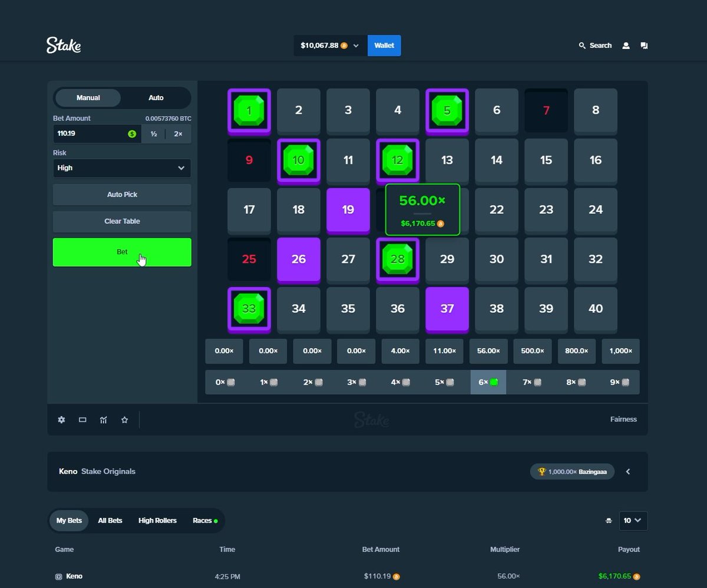This screenshot has width=707, height=588.
Task: Click the green gem tile 12
Action: [x=398, y=160]
